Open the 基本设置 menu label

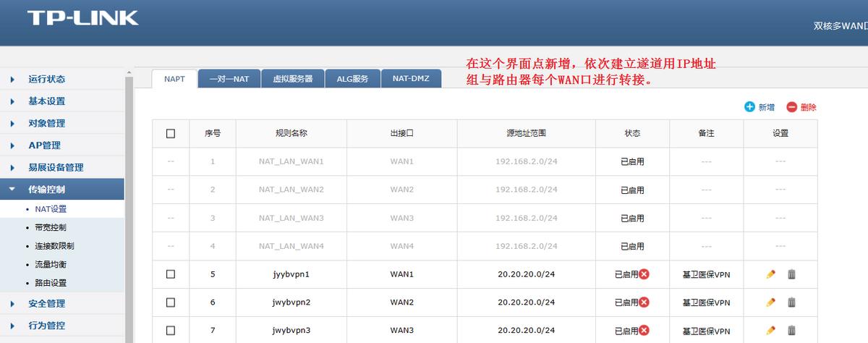coord(46,101)
